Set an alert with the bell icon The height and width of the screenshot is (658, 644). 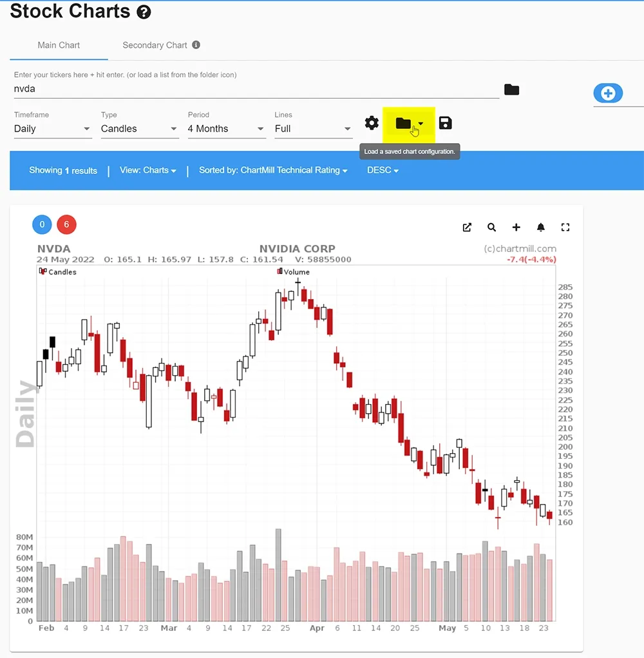pos(541,227)
